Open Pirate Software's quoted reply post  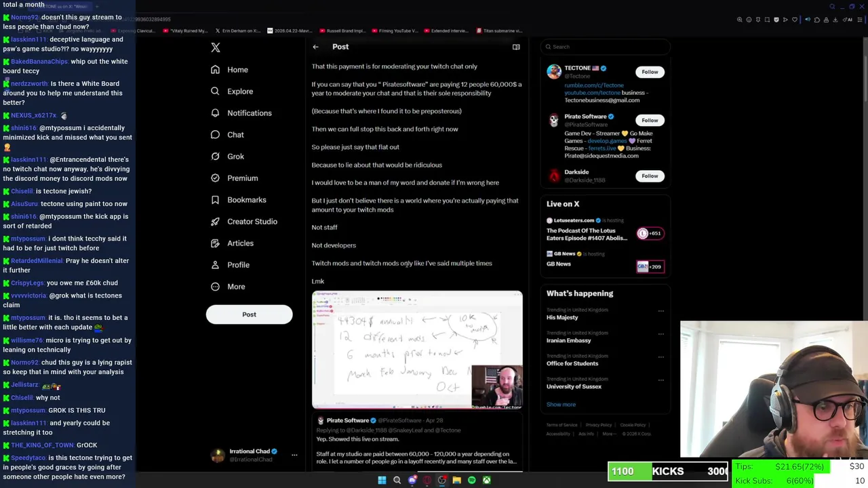coord(417,441)
